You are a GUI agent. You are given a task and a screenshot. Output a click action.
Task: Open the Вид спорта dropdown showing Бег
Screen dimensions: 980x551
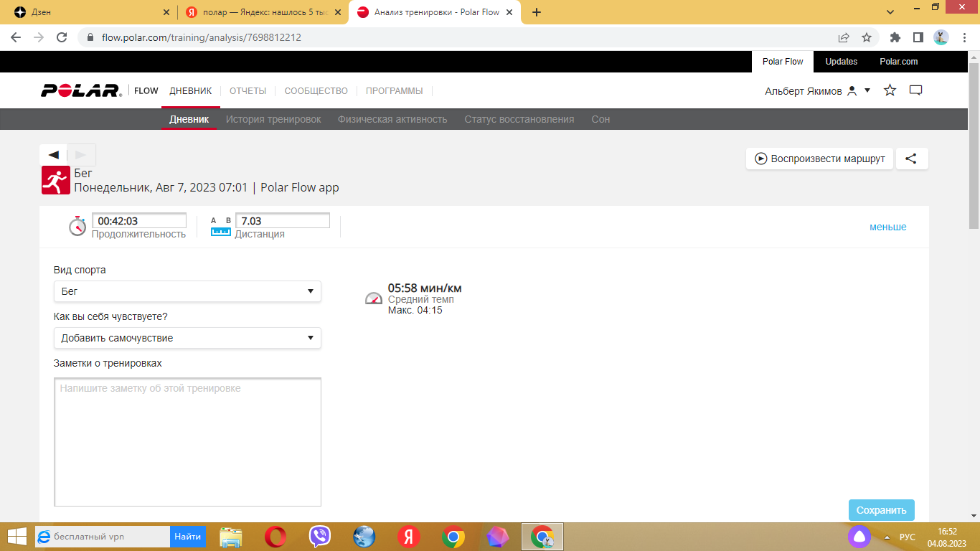click(x=187, y=291)
